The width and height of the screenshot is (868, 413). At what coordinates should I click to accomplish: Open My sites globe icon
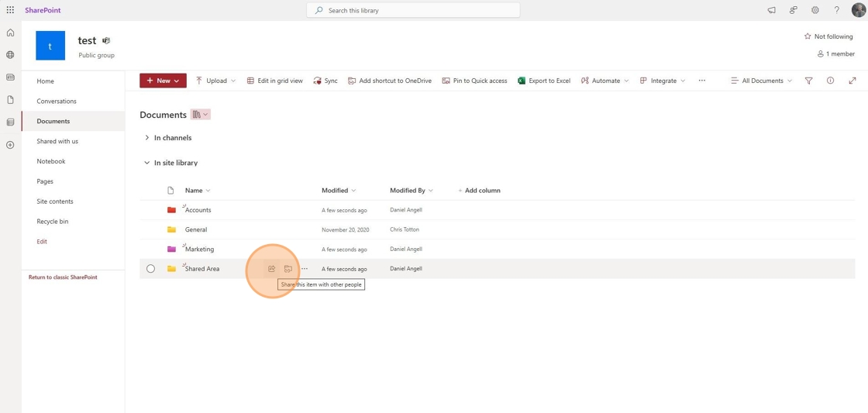10,55
